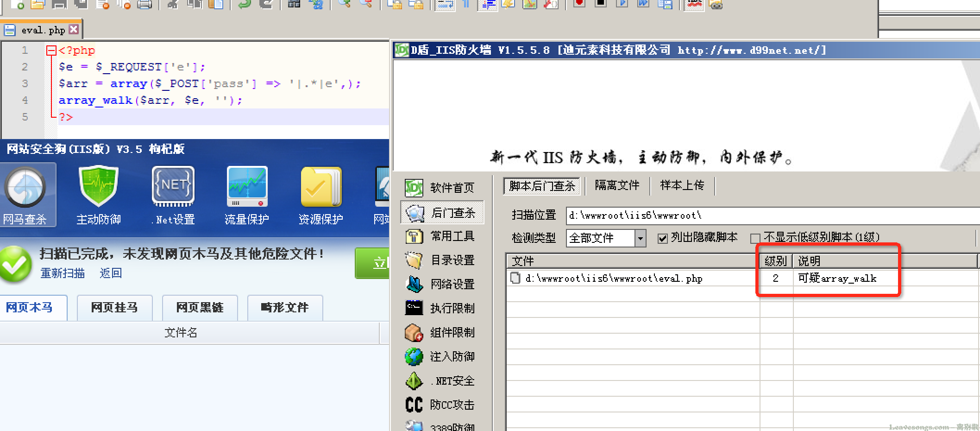Select the d:\wwwroot\iis6\wwwroot\eval.php result row
980x431 pixels.
[x=742, y=279]
